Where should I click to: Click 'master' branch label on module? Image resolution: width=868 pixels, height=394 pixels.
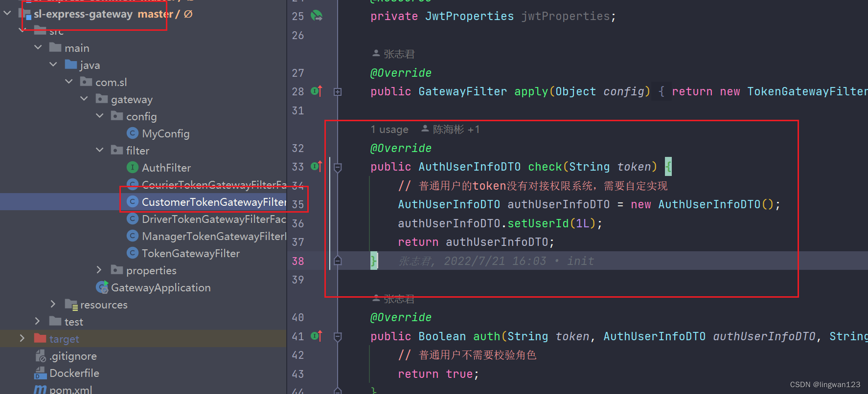point(155,14)
